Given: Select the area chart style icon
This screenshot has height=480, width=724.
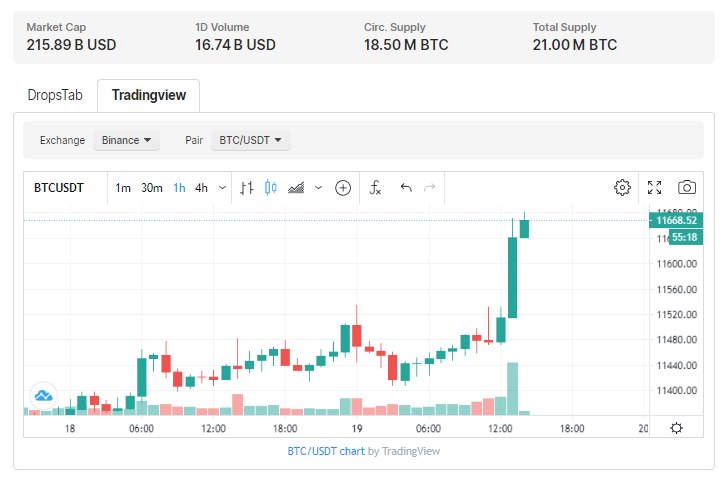Looking at the screenshot, I should 296,187.
